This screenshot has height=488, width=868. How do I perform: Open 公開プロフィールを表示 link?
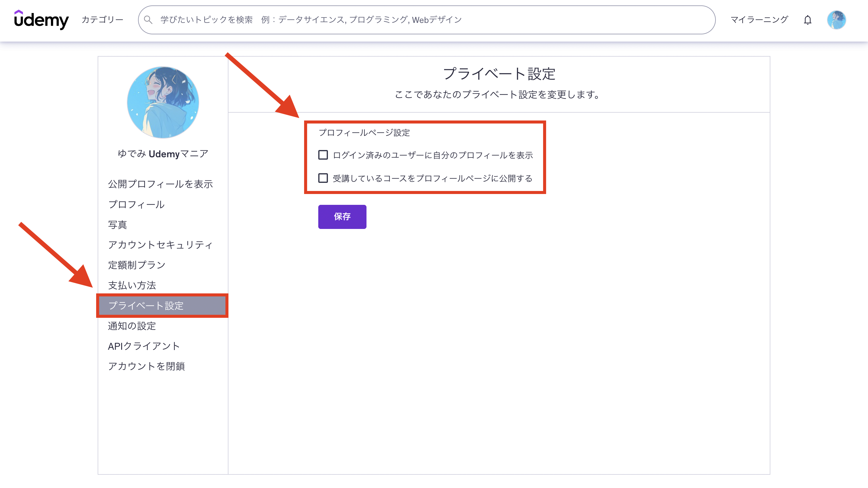tap(160, 184)
